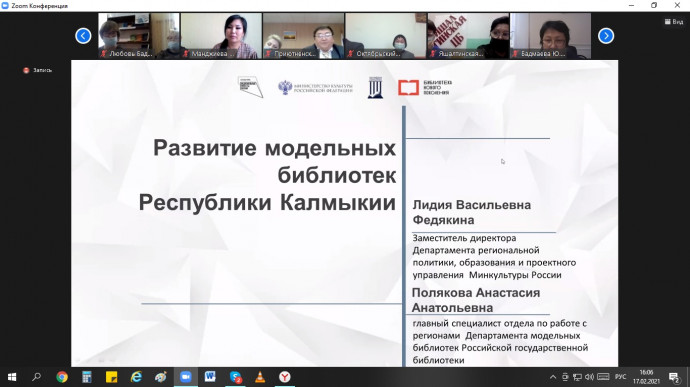Click the black outline map logo on slide
Image resolution: width=690 pixels, height=387 pixels.
(x=250, y=87)
